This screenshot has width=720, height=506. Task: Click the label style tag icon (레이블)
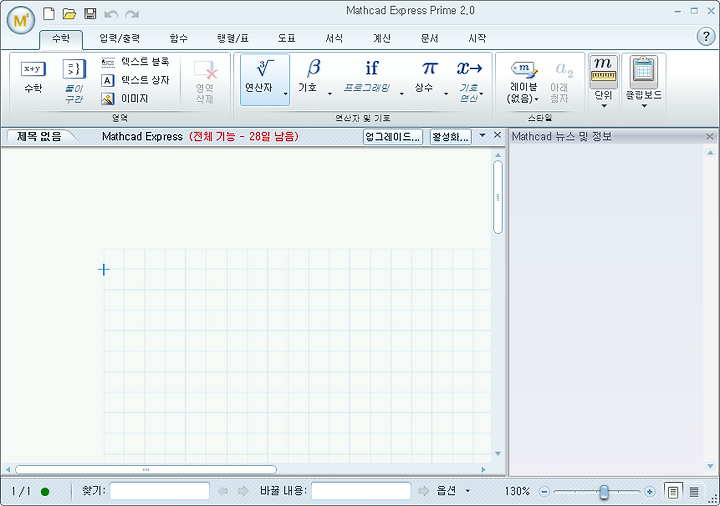point(523,69)
